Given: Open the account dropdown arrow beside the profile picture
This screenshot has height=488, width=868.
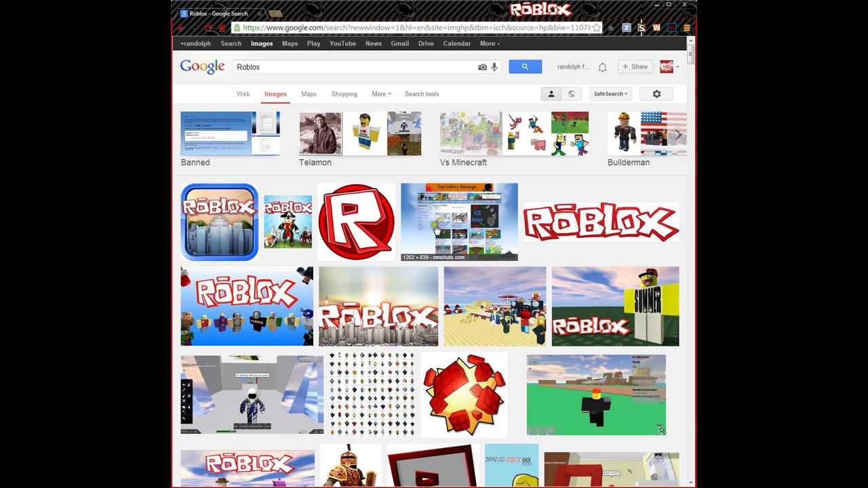Looking at the screenshot, I should (677, 67).
